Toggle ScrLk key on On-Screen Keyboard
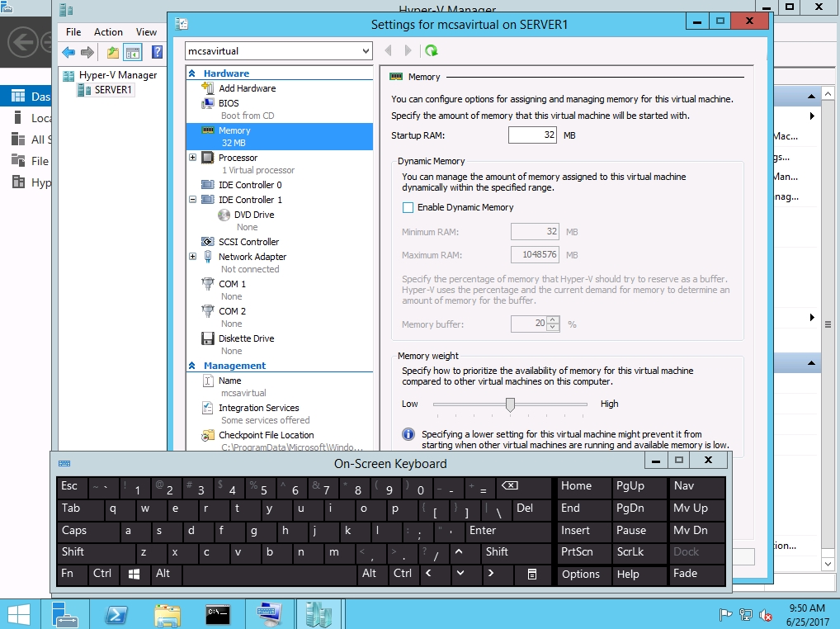This screenshot has height=629, width=840. (639, 552)
